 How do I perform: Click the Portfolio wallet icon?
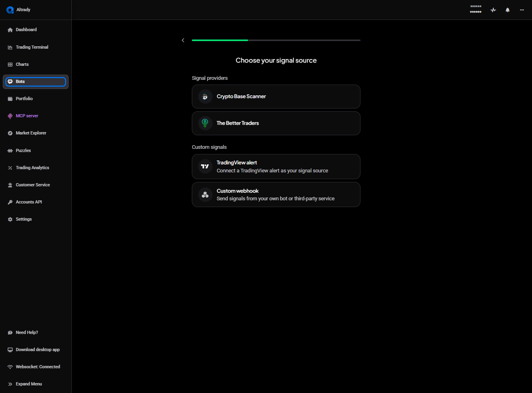tap(10, 99)
